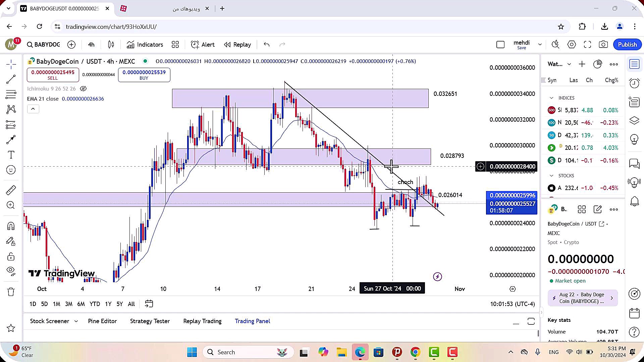Select the zoom in tool
Viewport: 644px width, 362px height.
pyautogui.click(x=11, y=205)
